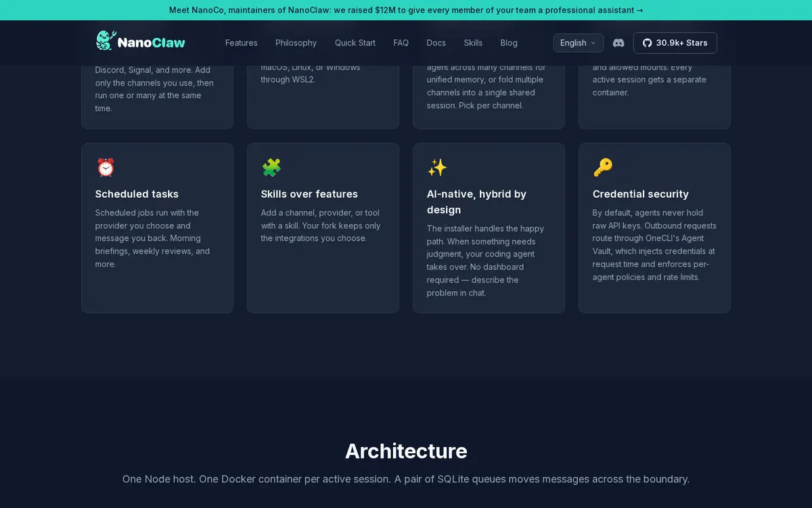Open the NanoCo $12M announcement banner
Viewport: 812px width, 508px height.
[x=406, y=10]
